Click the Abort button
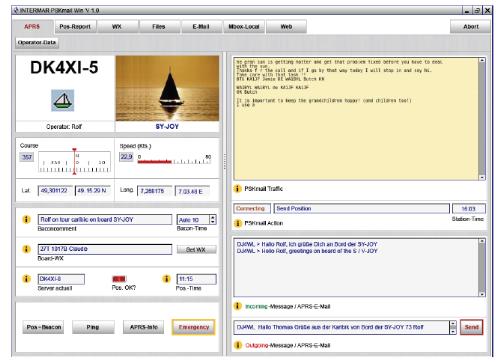The image size is (500, 363). tap(471, 27)
